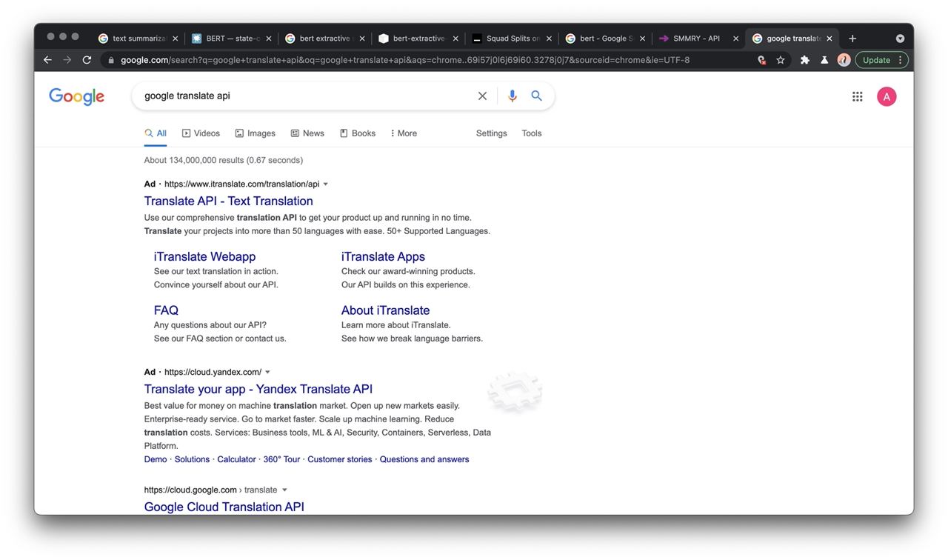Open iTranslate Webapp sitelink
This screenshot has height=560, width=948.
[205, 256]
